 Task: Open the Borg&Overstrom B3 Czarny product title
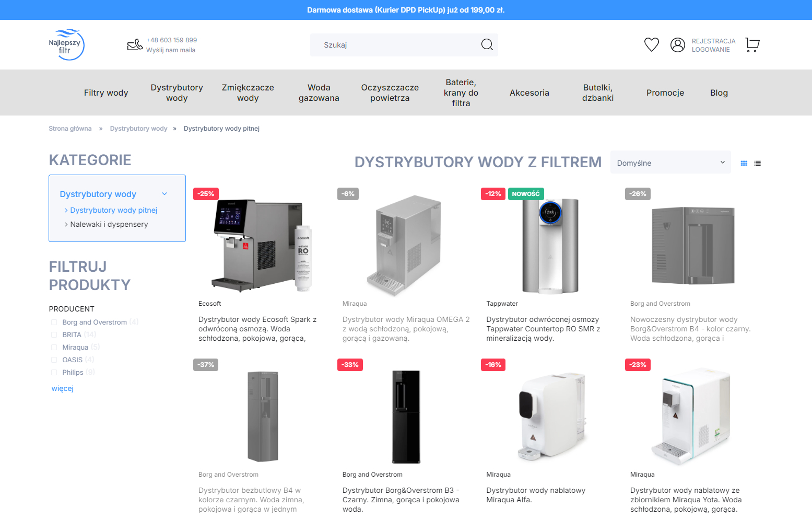401,500
